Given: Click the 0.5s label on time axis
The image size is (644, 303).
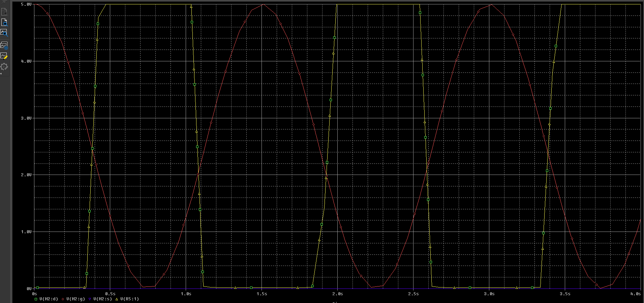Looking at the screenshot, I should pyautogui.click(x=110, y=294).
